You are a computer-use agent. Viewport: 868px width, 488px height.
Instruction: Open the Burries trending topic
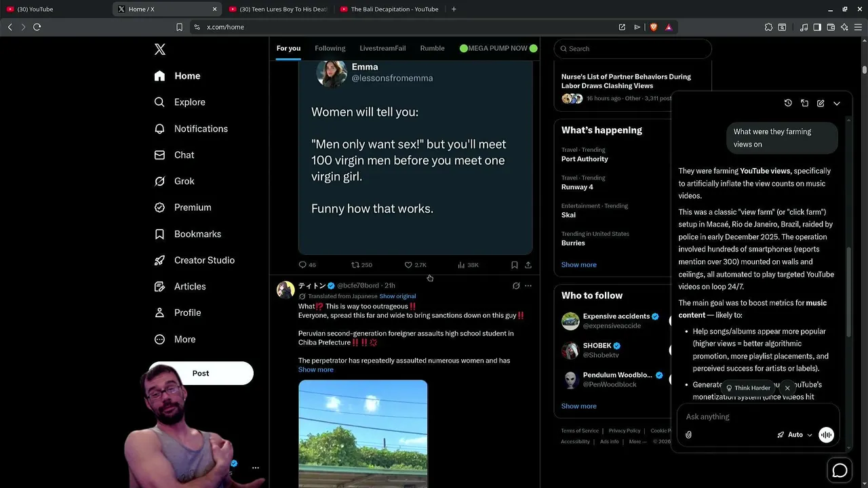(x=573, y=243)
